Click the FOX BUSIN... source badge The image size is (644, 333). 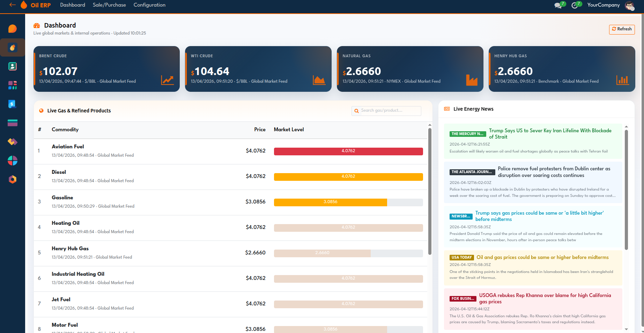pos(463,299)
